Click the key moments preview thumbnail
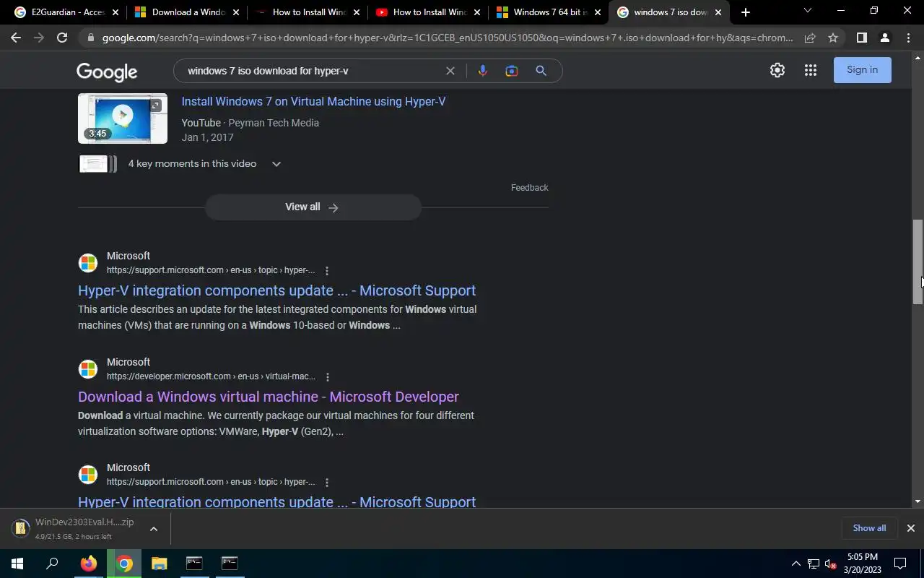The width and height of the screenshot is (924, 578). (x=97, y=164)
